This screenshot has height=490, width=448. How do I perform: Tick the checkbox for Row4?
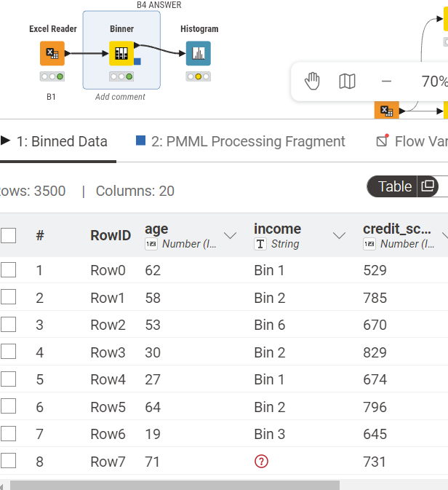pyautogui.click(x=9, y=379)
